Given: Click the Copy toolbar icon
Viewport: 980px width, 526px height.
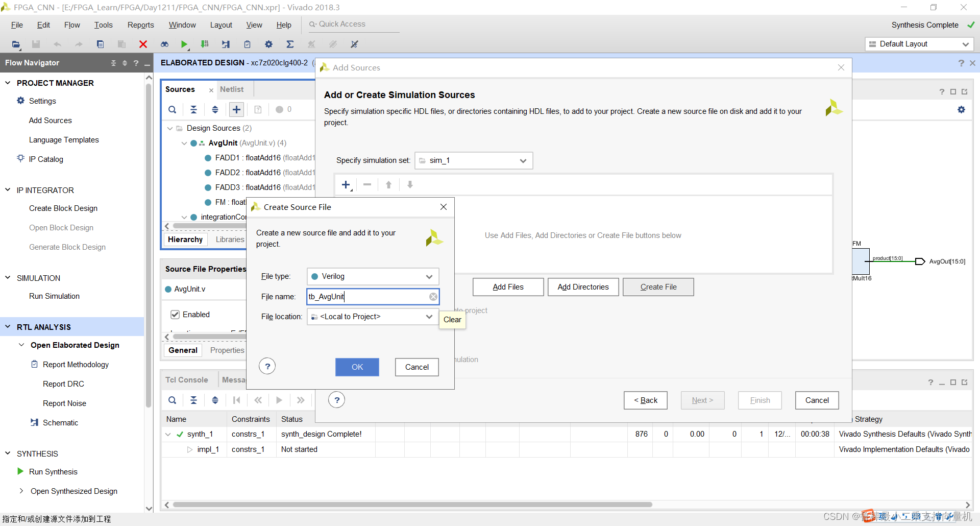Looking at the screenshot, I should point(100,44).
